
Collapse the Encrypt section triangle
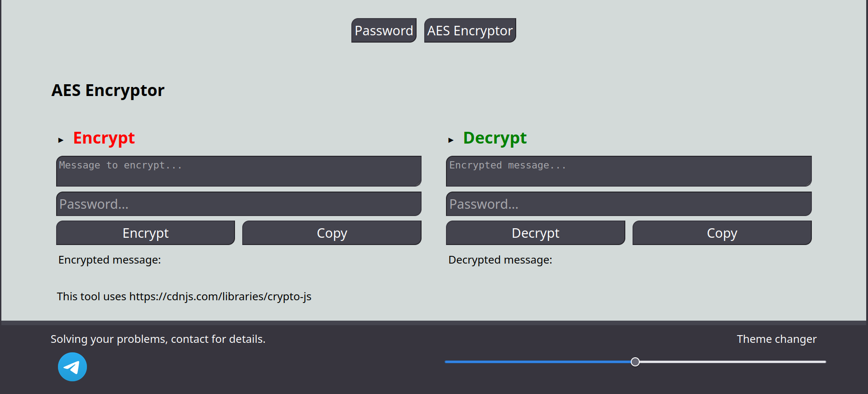tap(61, 140)
